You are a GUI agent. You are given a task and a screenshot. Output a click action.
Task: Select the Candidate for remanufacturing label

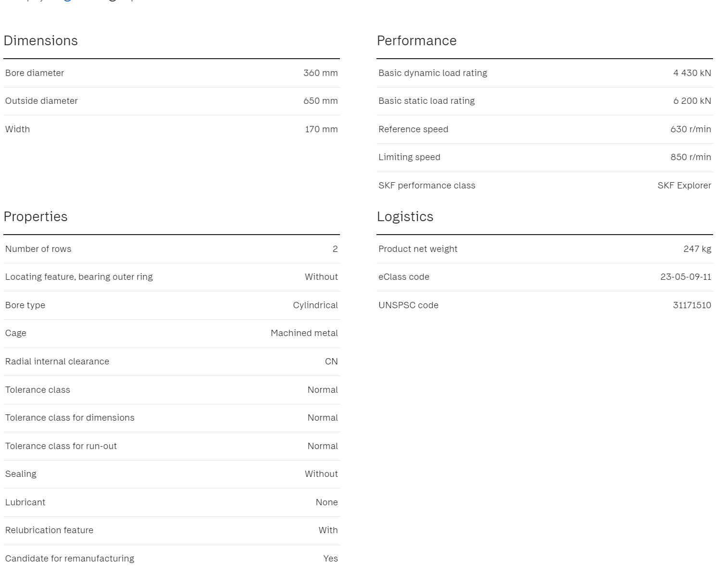(x=70, y=559)
